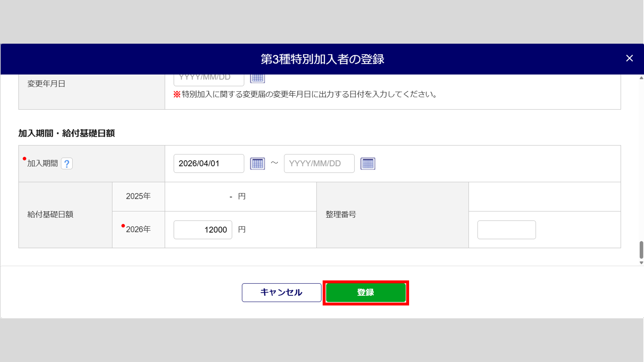
Task: Open calendar picker for 加入期間 start date
Action: tap(257, 163)
